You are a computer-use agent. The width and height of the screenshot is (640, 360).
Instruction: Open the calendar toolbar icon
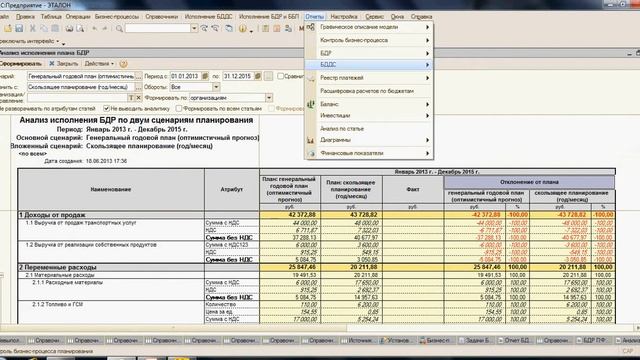click(x=277, y=29)
